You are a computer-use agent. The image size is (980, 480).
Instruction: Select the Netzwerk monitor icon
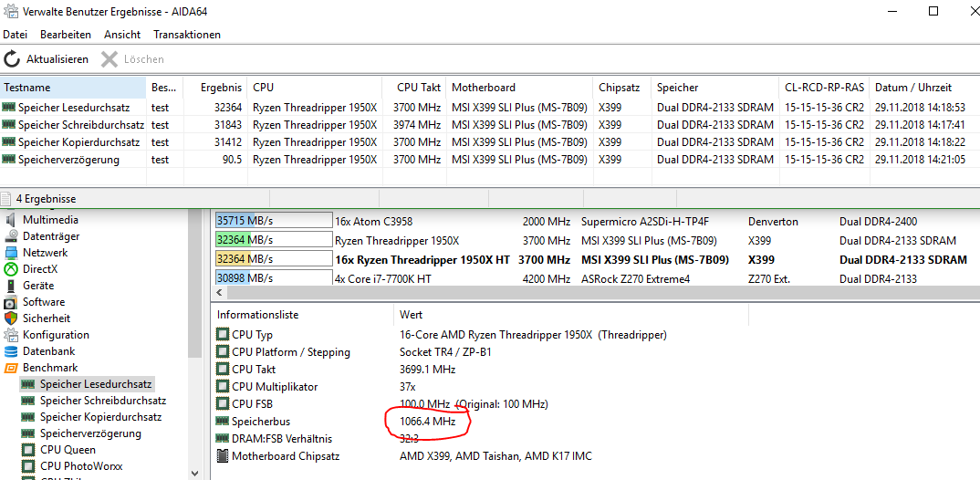11,253
